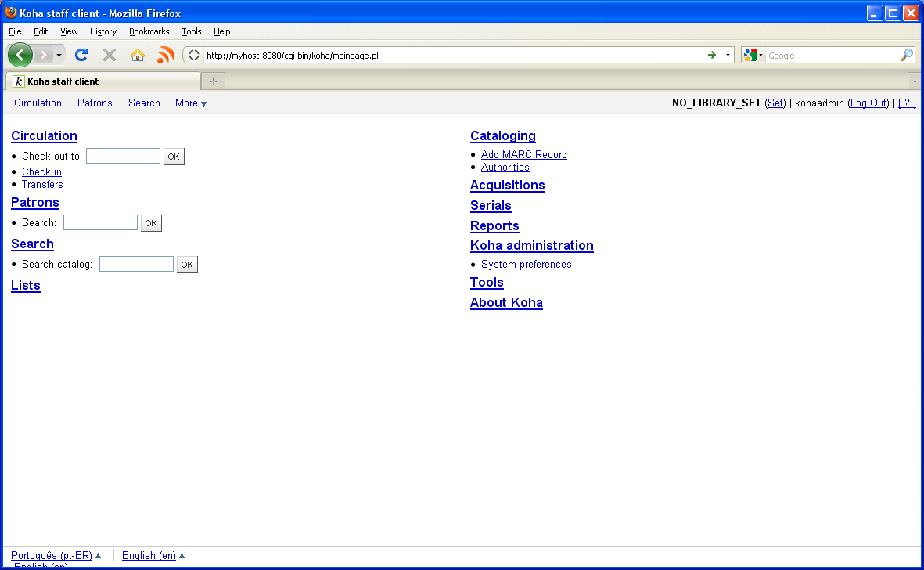Click the green Go arrow in address bar
Screen dimensions: 924x570
coord(711,55)
